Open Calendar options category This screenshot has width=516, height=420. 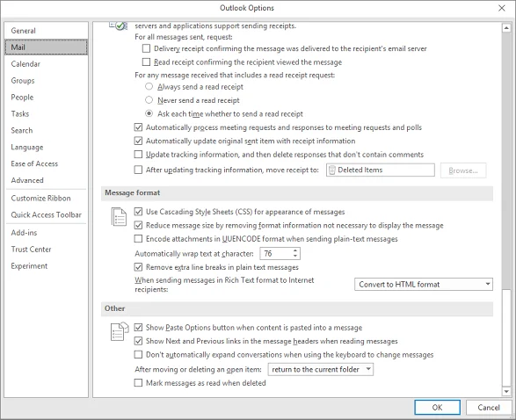point(47,64)
